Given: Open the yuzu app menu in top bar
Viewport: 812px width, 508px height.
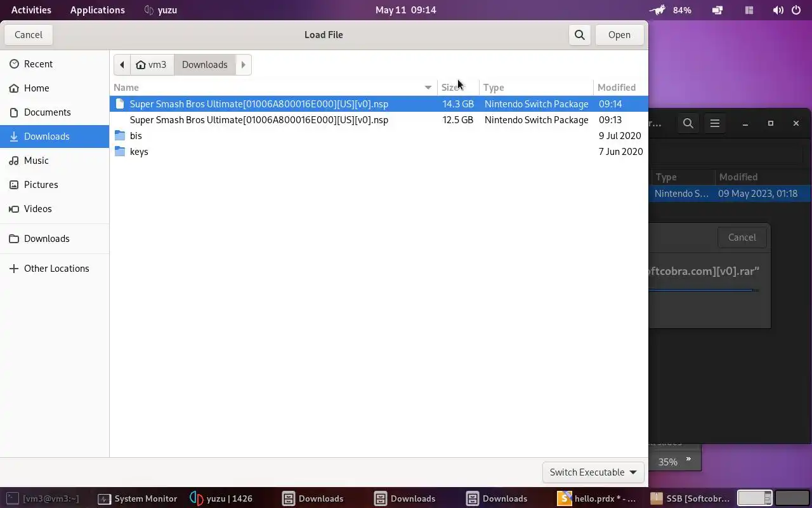Looking at the screenshot, I should coord(160,10).
